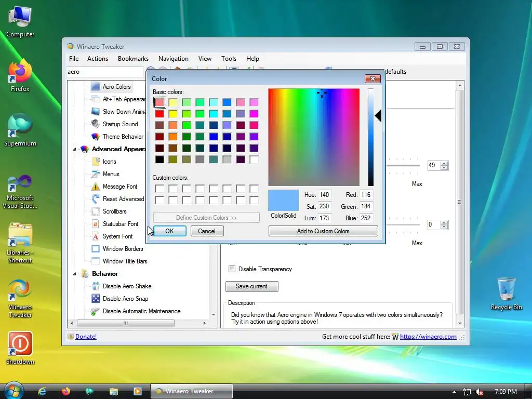Viewport: 532px width, 399px height.
Task: Open the Recycle Bin on the desktop
Action: tap(506, 294)
